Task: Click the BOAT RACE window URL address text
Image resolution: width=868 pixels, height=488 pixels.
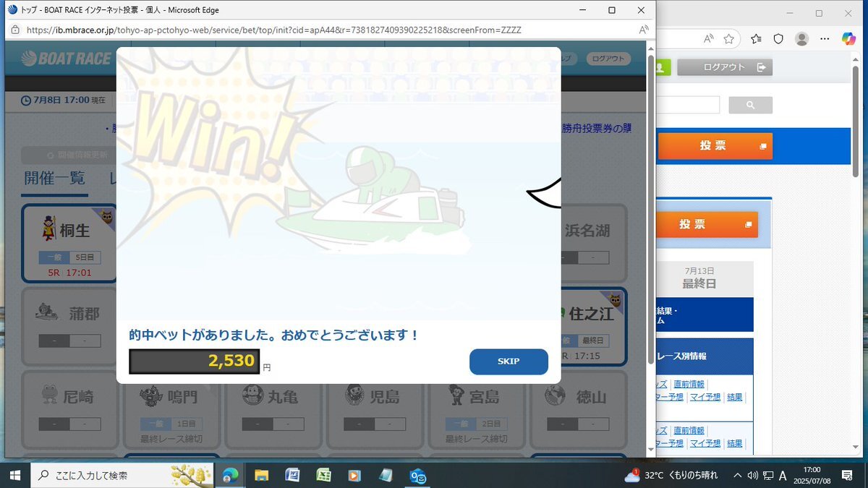Action: pyautogui.click(x=273, y=30)
